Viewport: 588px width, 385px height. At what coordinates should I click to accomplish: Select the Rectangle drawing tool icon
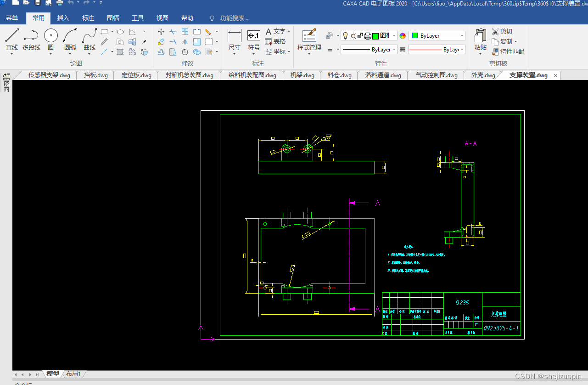coord(104,32)
